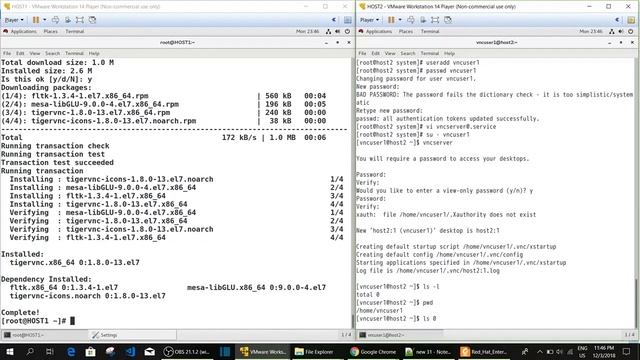Open Places menu in HOST1
Screen dimensions: 640x360
point(51,31)
